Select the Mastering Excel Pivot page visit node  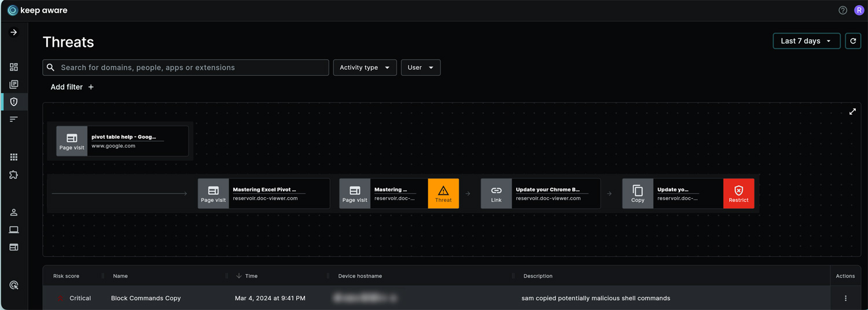pos(264,193)
